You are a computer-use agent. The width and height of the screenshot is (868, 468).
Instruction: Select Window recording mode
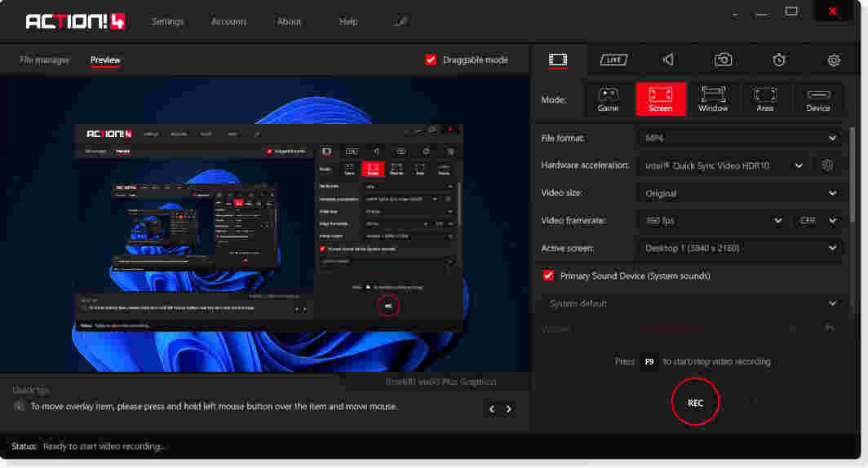click(712, 99)
